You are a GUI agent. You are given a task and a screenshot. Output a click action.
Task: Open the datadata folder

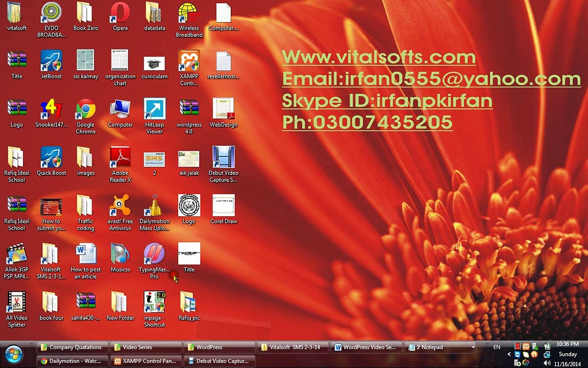pos(155,17)
